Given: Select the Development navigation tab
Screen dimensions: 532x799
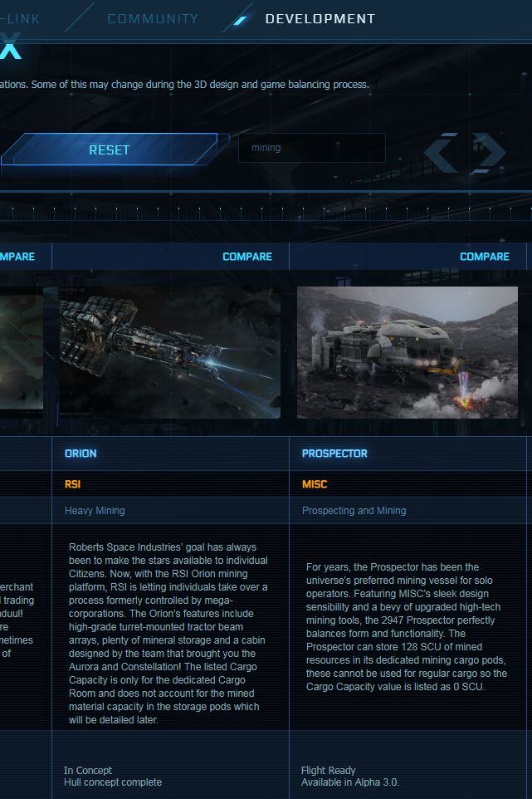Looking at the screenshot, I should (320, 19).
